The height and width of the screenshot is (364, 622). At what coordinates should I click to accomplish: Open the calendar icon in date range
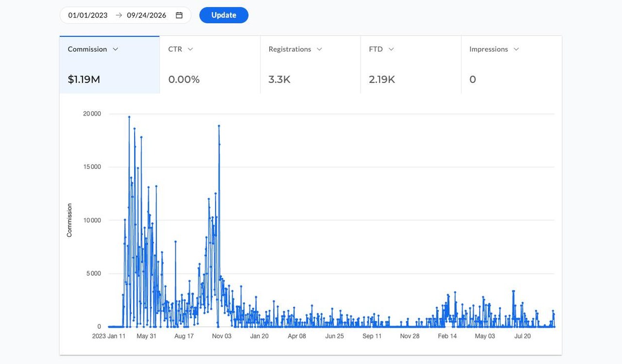coord(179,15)
